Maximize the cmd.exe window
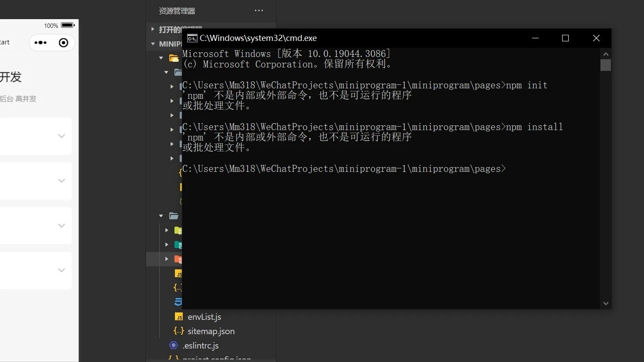The image size is (644, 362). tap(565, 38)
